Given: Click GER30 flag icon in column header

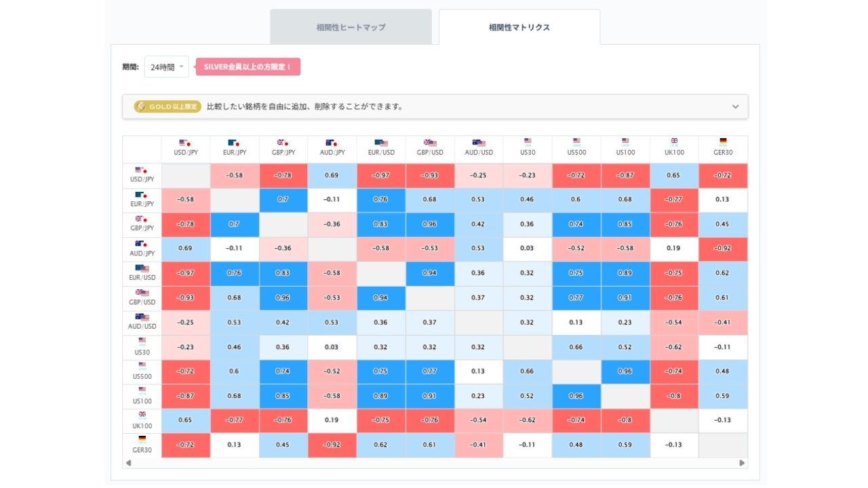Looking at the screenshot, I should 723,142.
